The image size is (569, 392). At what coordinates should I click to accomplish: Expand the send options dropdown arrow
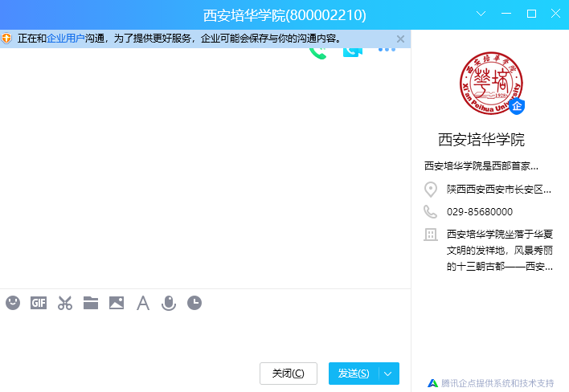tap(390, 374)
